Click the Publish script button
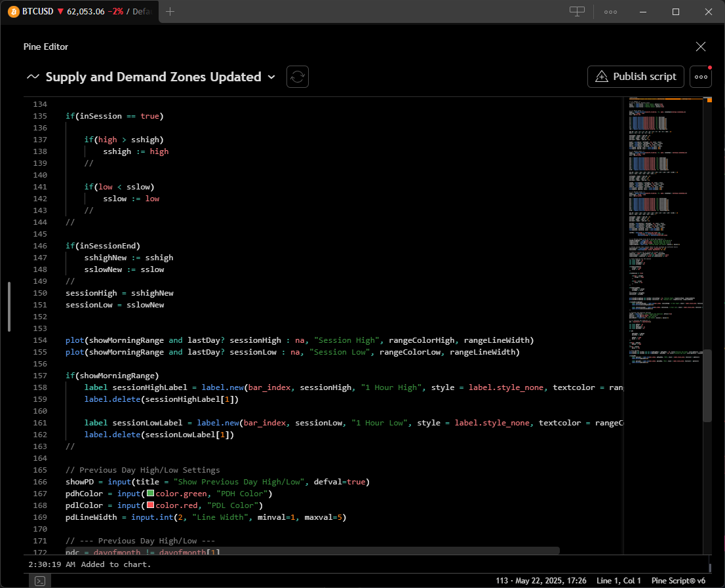 coord(635,77)
